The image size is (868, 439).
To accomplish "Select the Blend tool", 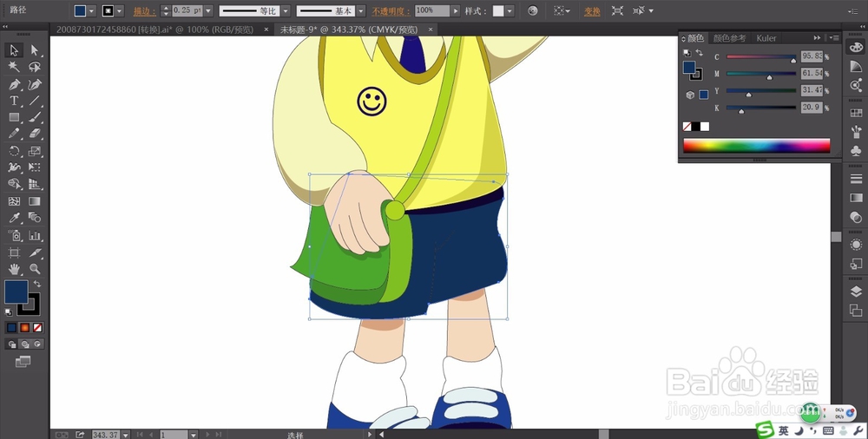I will click(35, 218).
